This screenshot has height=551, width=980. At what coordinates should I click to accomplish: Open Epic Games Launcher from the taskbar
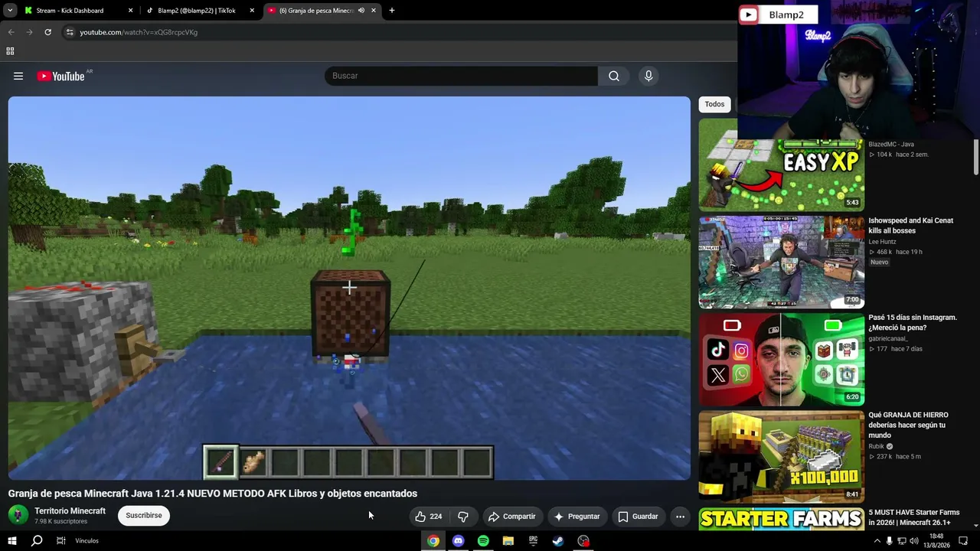tap(533, 540)
